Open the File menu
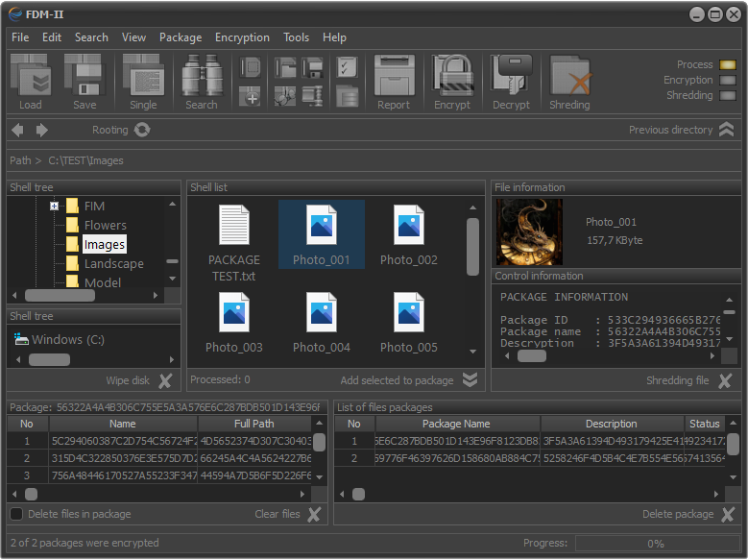 point(20,37)
